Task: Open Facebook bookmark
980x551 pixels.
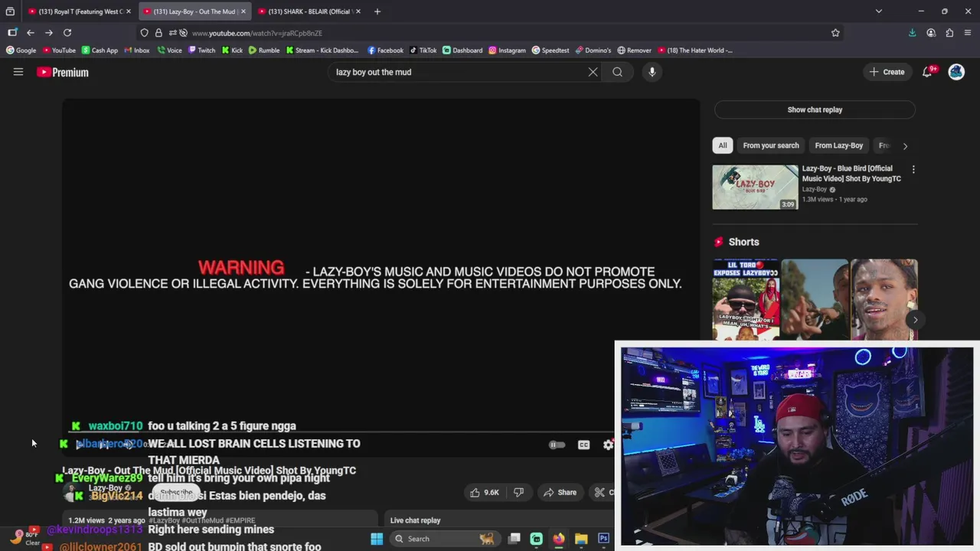Action: point(385,51)
